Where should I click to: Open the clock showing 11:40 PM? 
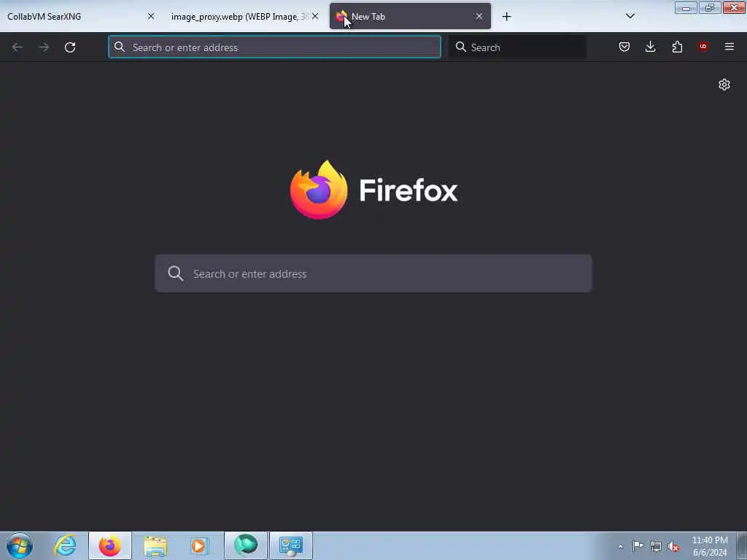(710, 546)
